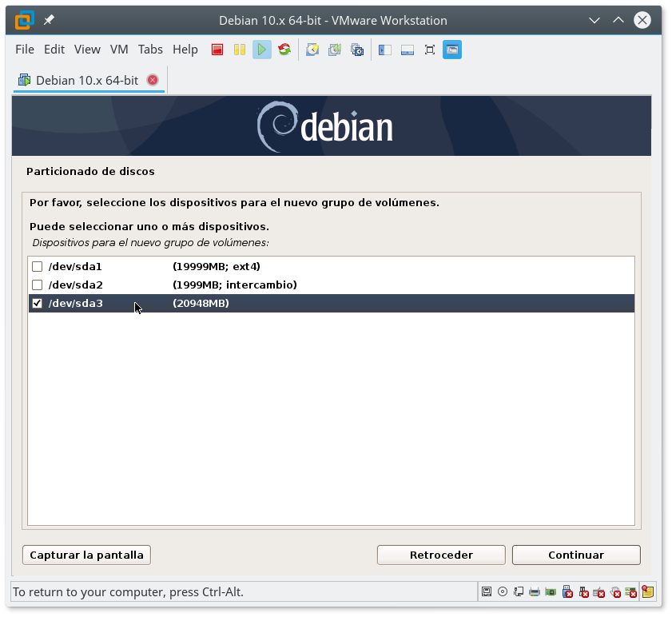
Task: Click the network adapter status bar icon
Action: [x=519, y=592]
